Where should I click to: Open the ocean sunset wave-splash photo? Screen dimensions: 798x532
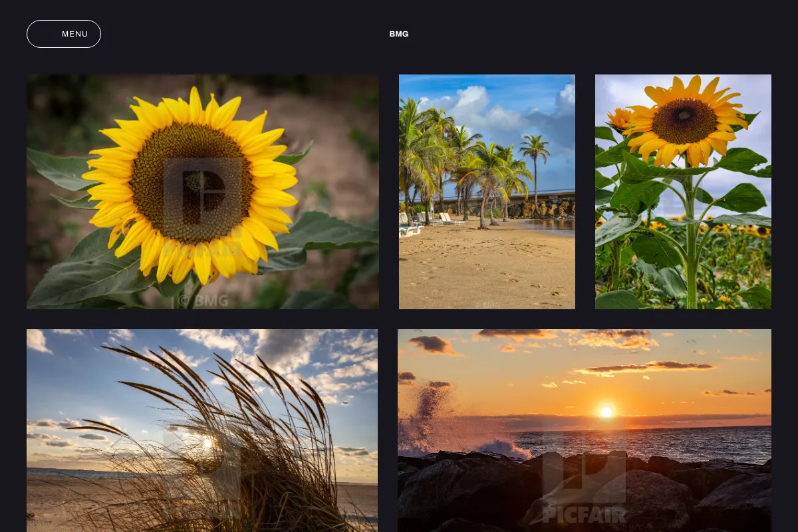click(585, 430)
